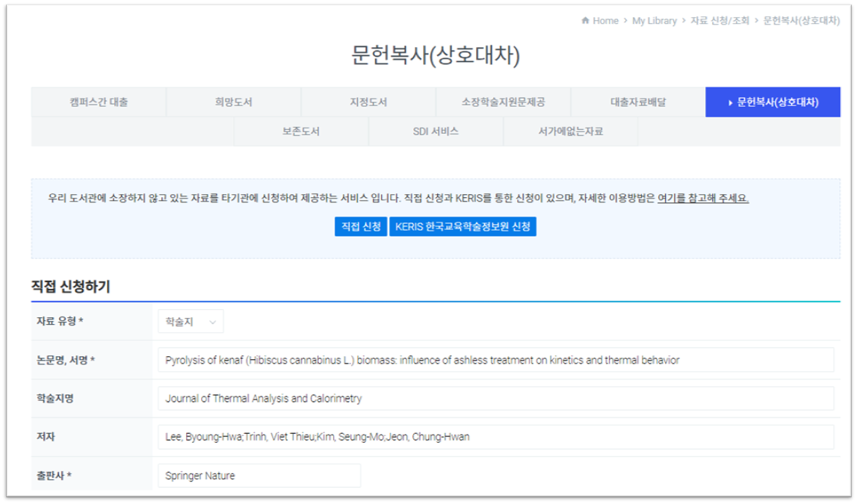Select the 캠퍼스간 대출 tab
The height and width of the screenshot is (504, 857).
pyautogui.click(x=99, y=102)
